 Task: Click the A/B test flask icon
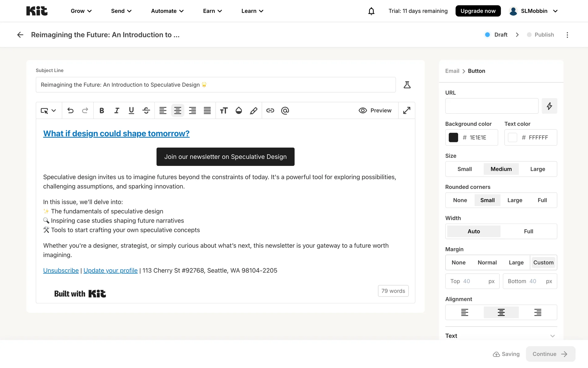407,85
